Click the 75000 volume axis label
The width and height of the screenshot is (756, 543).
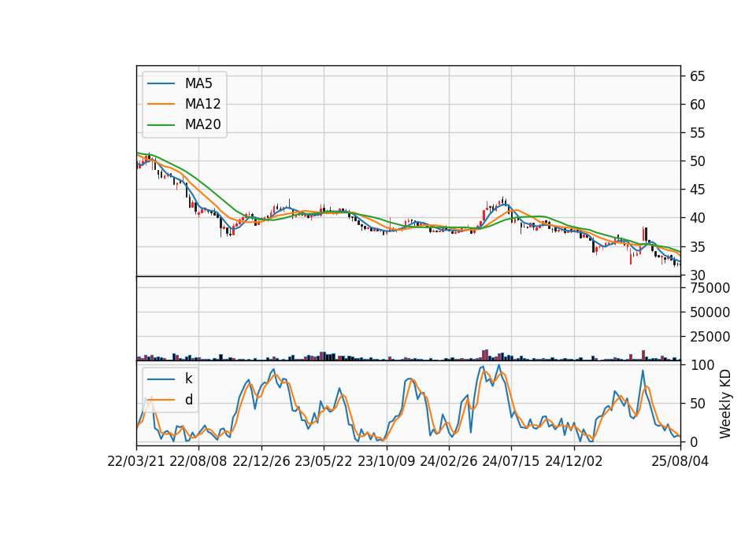click(x=710, y=288)
